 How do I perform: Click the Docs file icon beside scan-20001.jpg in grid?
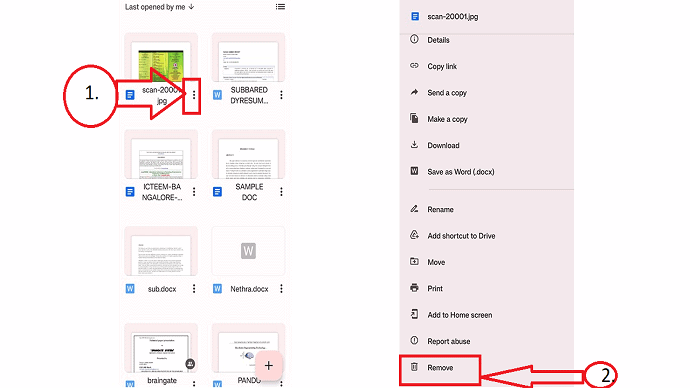pyautogui.click(x=130, y=95)
